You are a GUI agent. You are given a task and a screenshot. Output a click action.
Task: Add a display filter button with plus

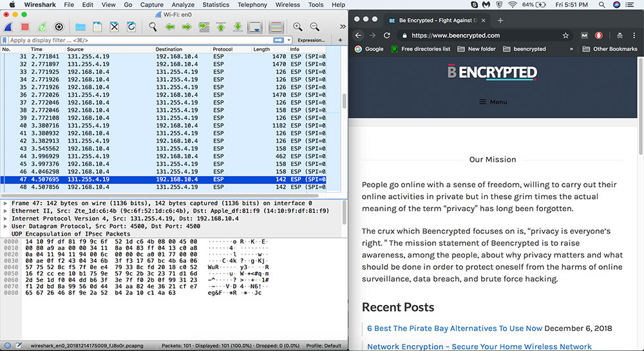point(340,40)
